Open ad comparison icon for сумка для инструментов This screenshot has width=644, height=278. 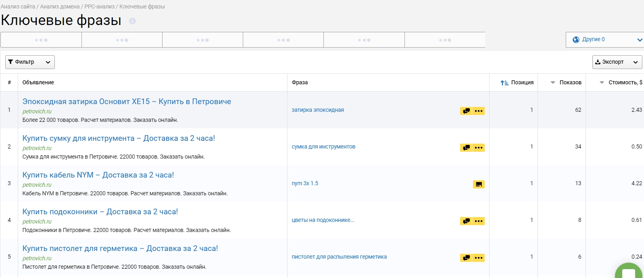[x=466, y=148]
